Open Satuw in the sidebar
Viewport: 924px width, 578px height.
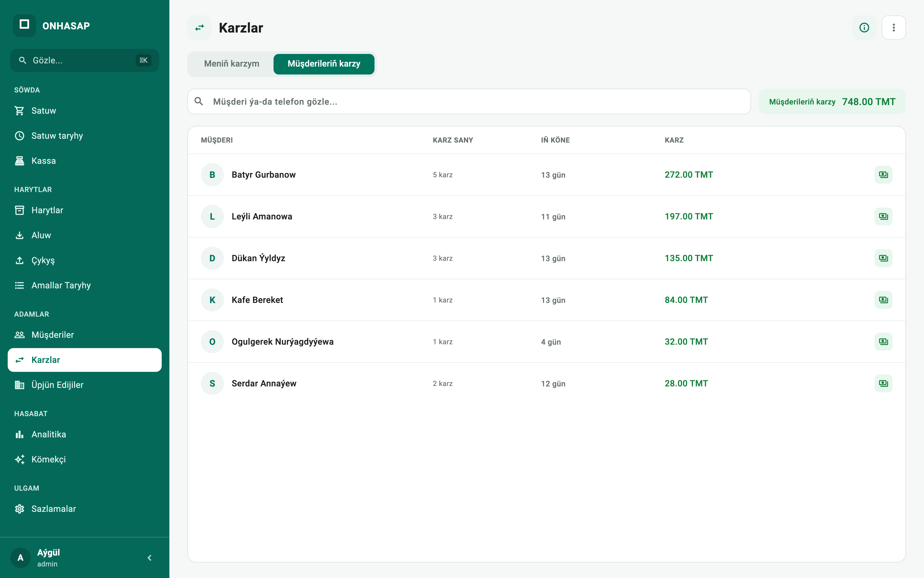tap(85, 111)
